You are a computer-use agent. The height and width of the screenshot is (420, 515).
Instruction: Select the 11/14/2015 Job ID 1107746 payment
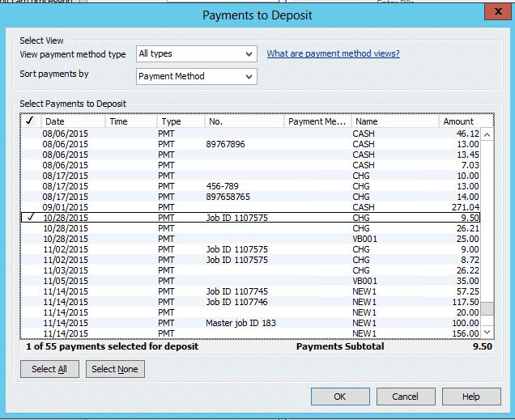30,302
